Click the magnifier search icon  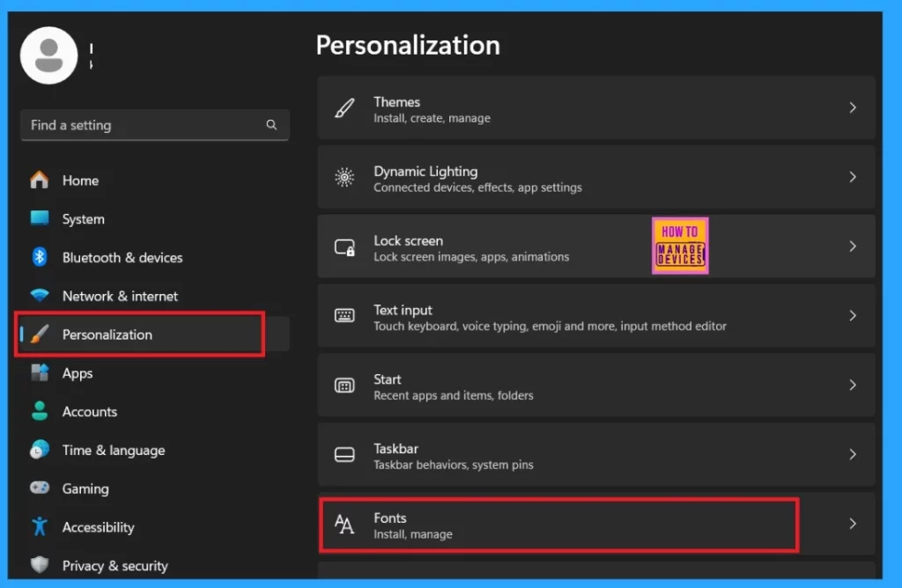pos(271,125)
